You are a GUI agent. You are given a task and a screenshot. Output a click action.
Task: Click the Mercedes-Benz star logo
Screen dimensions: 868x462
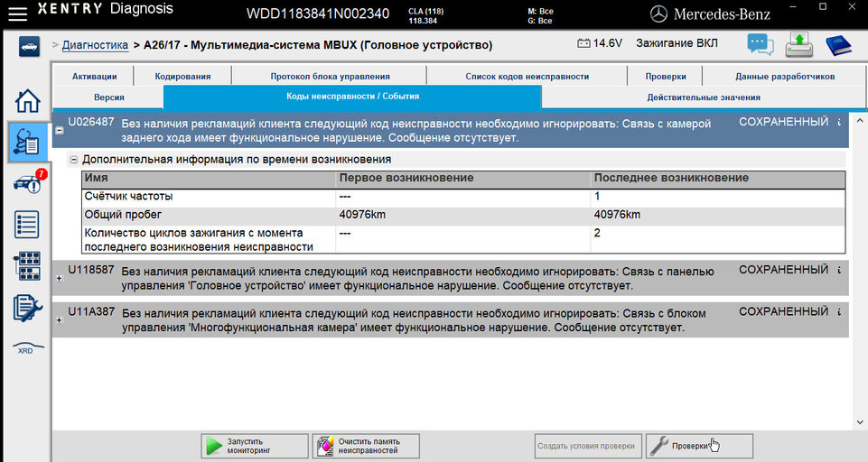pyautogui.click(x=658, y=14)
